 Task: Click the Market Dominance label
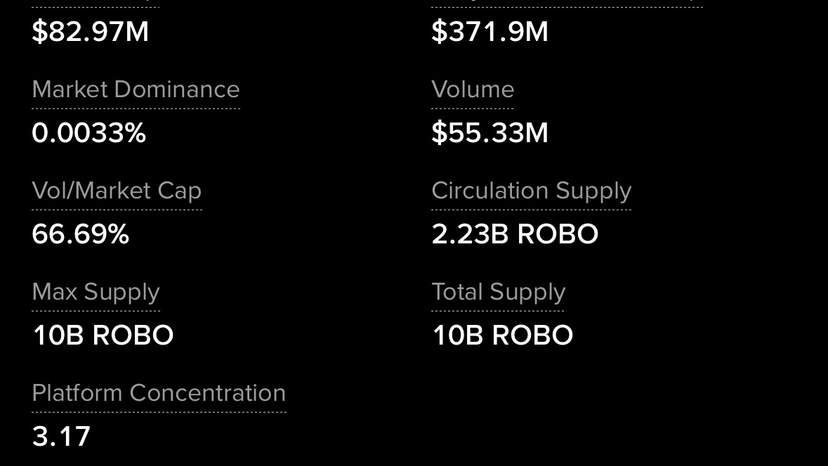click(x=135, y=90)
